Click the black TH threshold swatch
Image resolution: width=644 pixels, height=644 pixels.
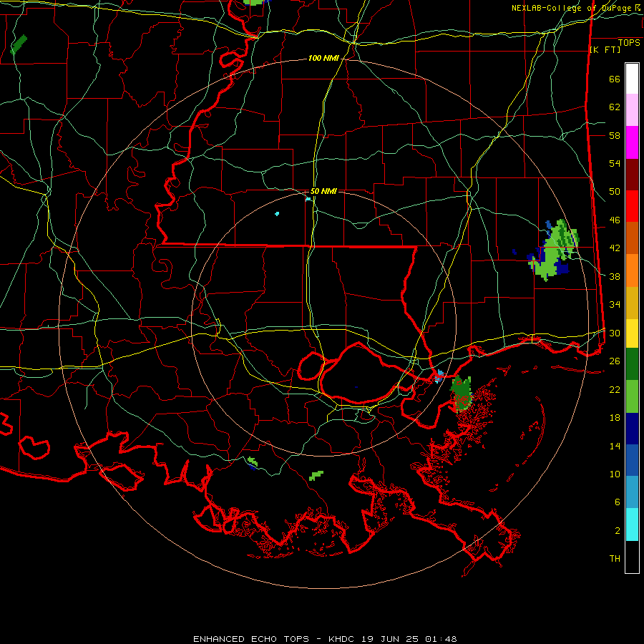click(x=632, y=557)
